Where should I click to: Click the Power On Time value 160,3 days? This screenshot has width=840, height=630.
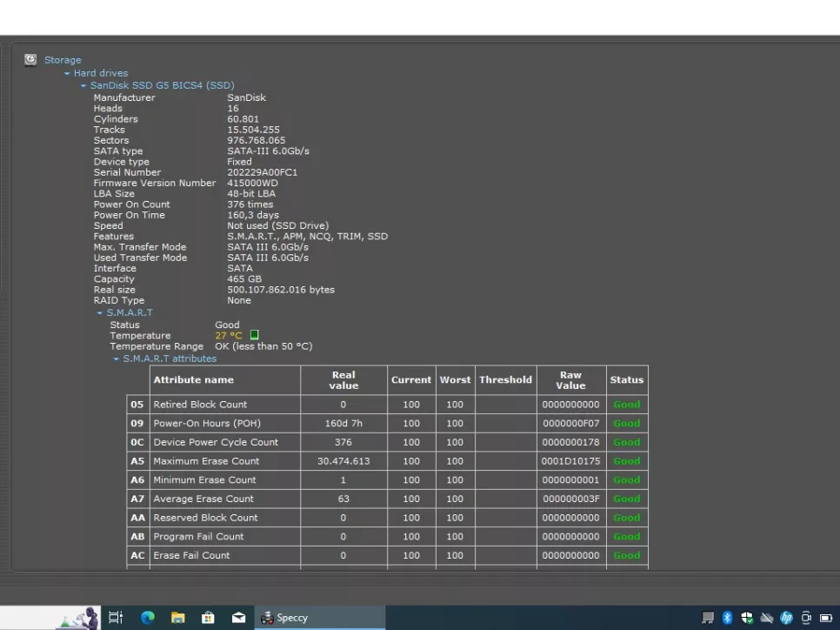tap(253, 215)
